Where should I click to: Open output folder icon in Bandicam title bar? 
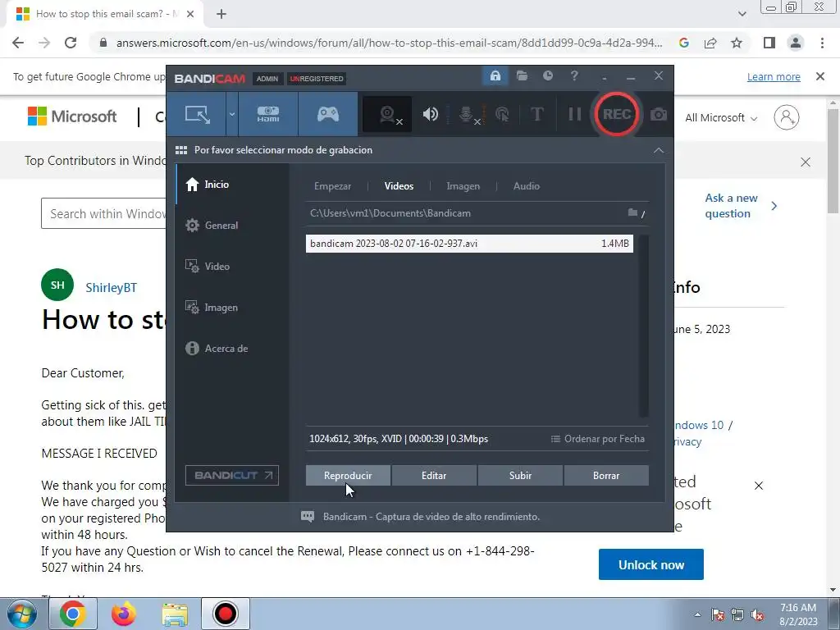point(522,76)
